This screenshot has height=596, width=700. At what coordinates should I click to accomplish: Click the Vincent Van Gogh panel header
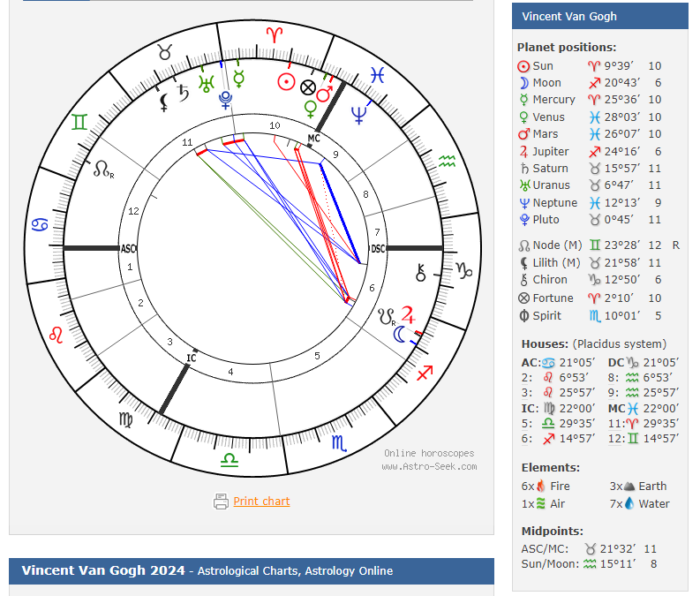pyautogui.click(x=600, y=16)
